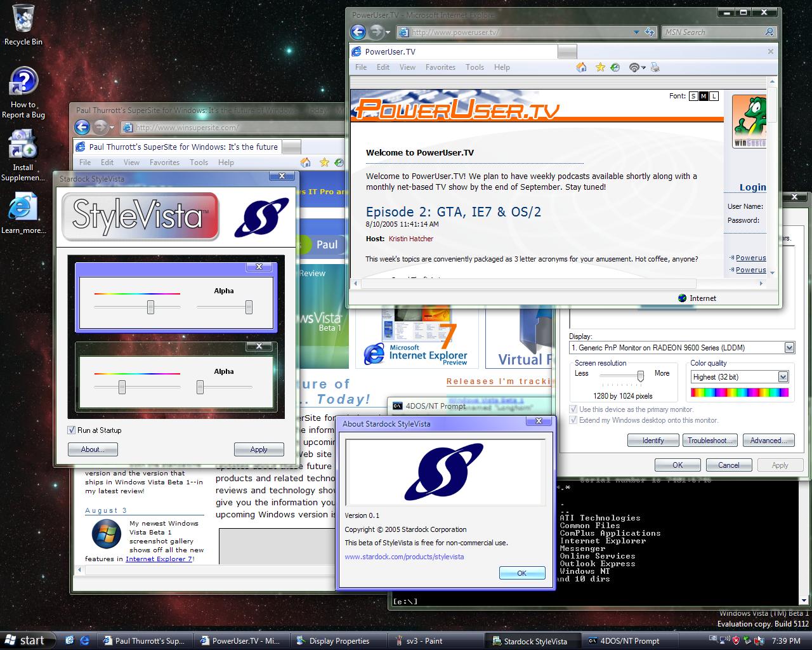Open new tab button beside PowerUser.TV tab
The height and width of the screenshot is (650, 812).
pyautogui.click(x=568, y=51)
